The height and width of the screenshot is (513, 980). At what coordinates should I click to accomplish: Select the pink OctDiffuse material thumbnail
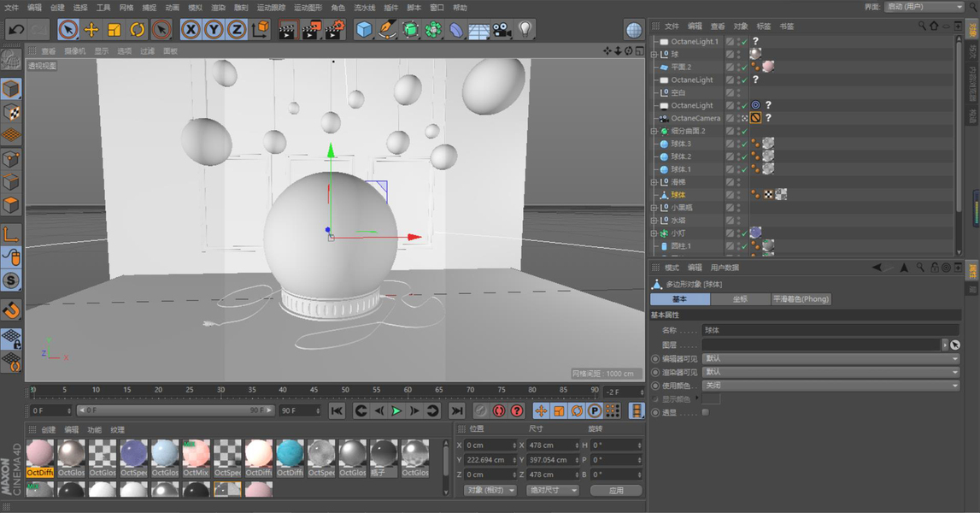40,454
